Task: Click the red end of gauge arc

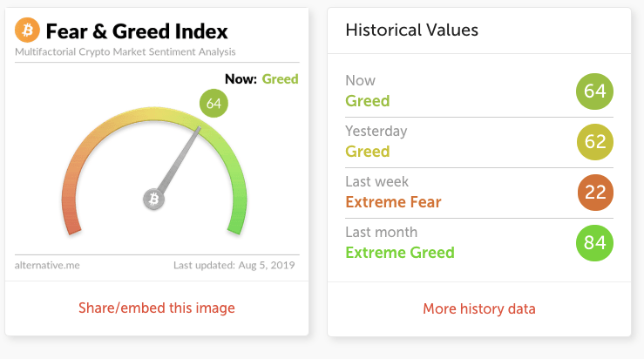Action: click(73, 223)
